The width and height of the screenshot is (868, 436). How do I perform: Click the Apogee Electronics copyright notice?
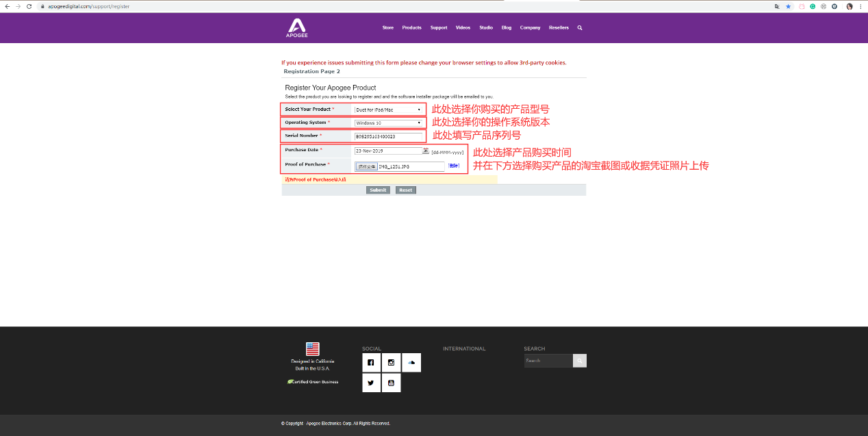pyautogui.click(x=335, y=424)
